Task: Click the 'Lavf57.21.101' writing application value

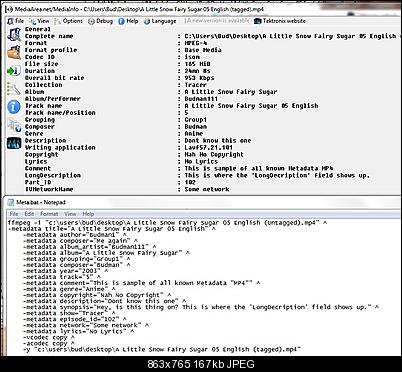Action: point(209,148)
